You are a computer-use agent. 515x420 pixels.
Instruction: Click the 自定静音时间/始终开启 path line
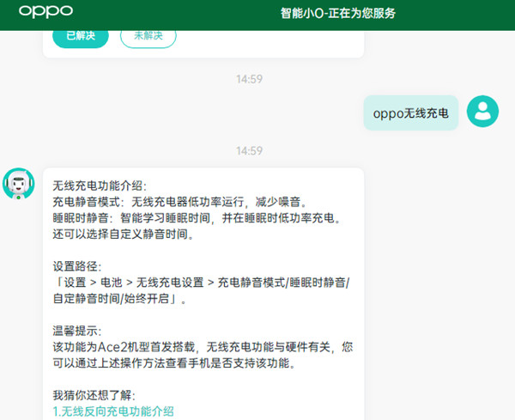tap(119, 299)
